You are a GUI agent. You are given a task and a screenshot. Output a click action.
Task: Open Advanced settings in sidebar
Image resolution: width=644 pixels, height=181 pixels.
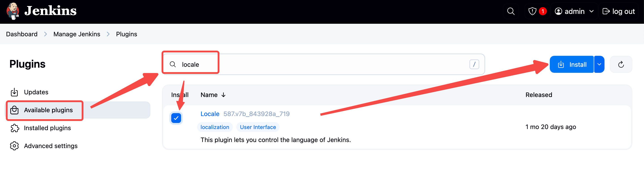click(x=78, y=146)
